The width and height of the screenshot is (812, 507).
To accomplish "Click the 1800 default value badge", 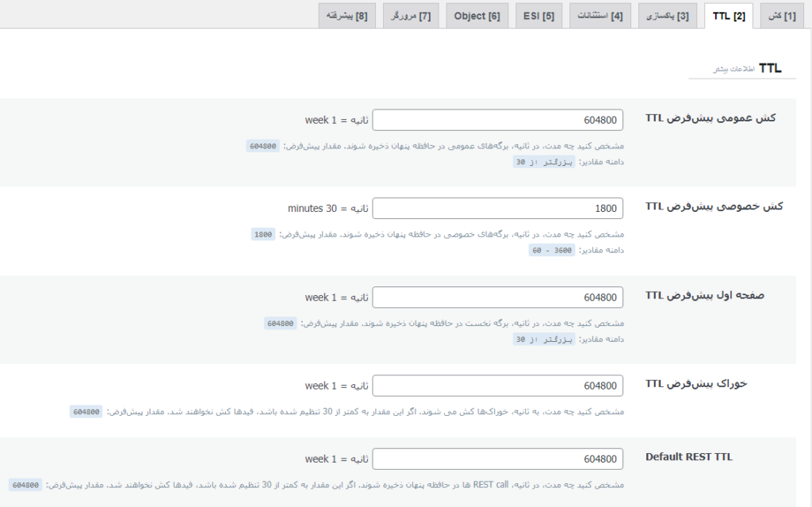I will pyautogui.click(x=263, y=234).
